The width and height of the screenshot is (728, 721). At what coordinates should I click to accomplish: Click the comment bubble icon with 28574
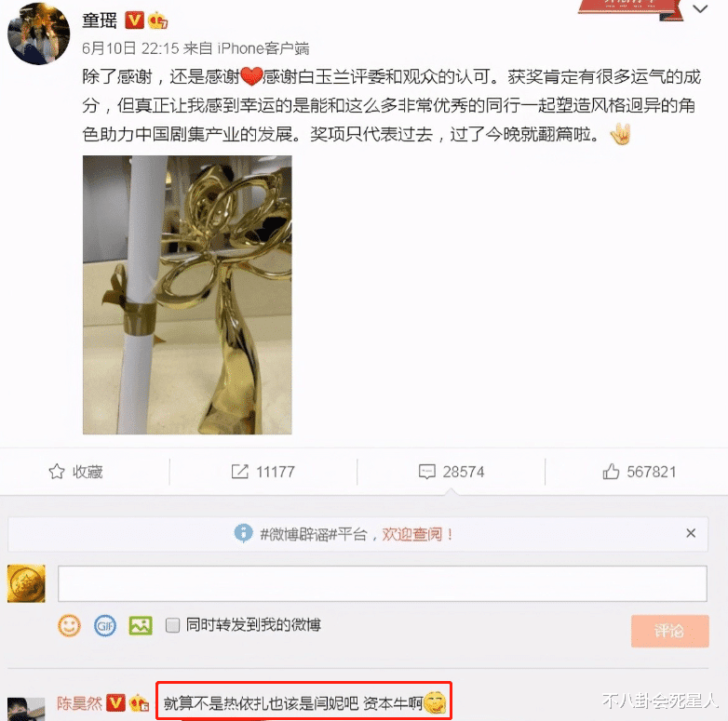tap(426, 472)
